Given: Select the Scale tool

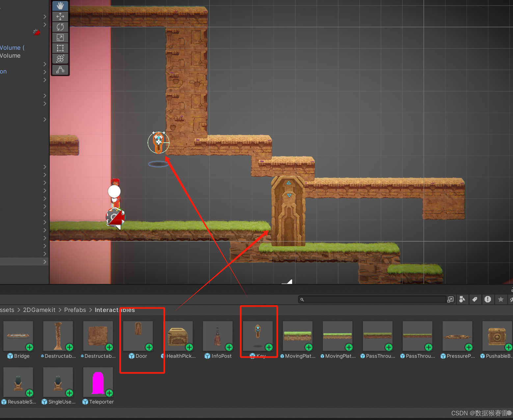Looking at the screenshot, I should (60, 38).
